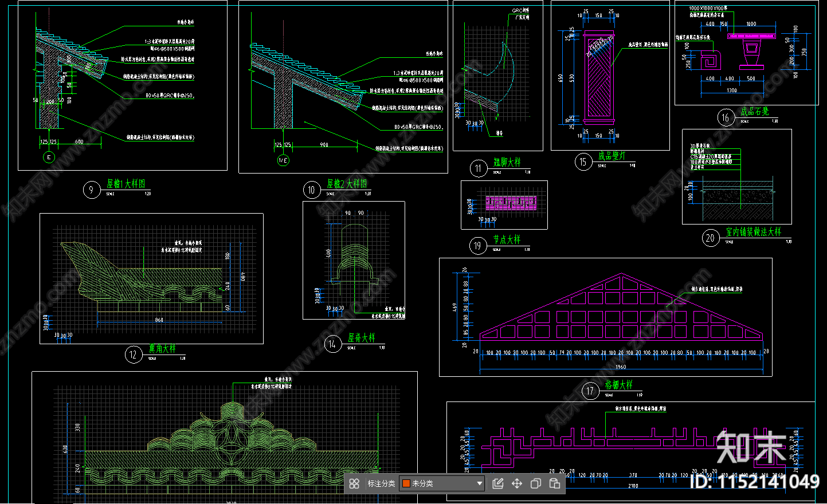This screenshot has width=827, height=504.
Task: Click the orange 未分类 color swatch
Action: coord(406,484)
